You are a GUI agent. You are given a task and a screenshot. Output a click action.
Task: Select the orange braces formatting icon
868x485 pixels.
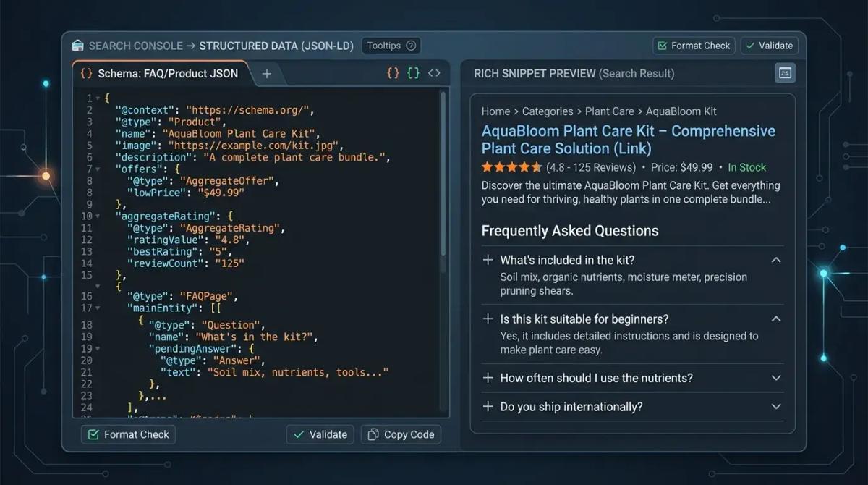coord(393,72)
